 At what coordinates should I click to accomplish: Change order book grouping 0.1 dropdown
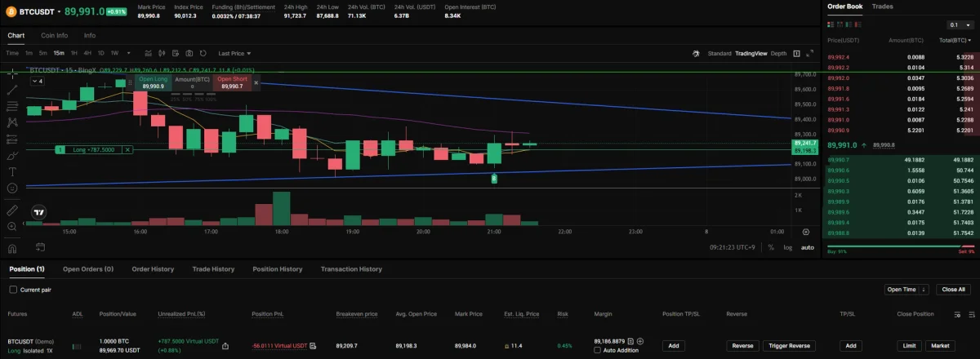959,25
